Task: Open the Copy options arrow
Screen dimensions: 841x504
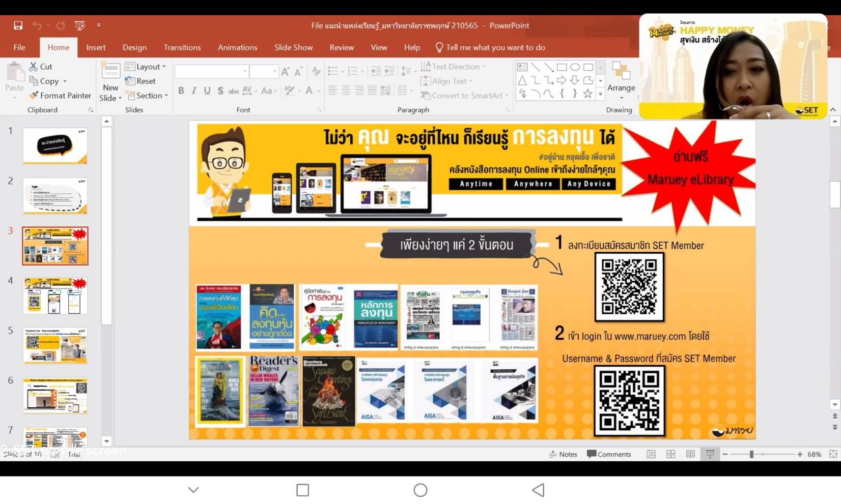Action: pyautogui.click(x=65, y=81)
